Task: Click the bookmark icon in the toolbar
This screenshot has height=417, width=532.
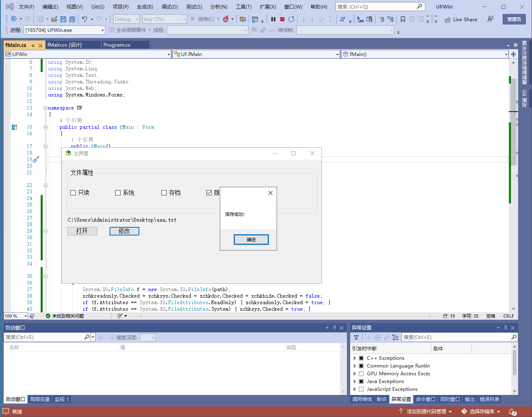Action: pos(403,19)
